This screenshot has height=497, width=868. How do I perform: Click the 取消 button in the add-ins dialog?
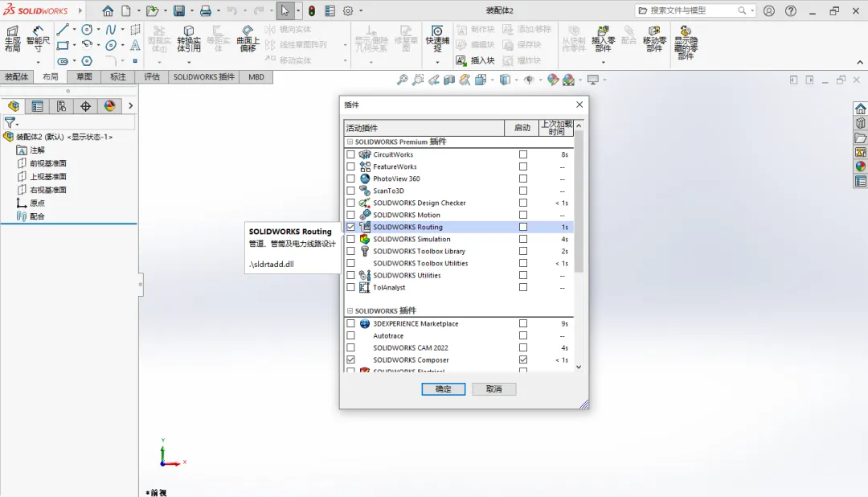493,389
